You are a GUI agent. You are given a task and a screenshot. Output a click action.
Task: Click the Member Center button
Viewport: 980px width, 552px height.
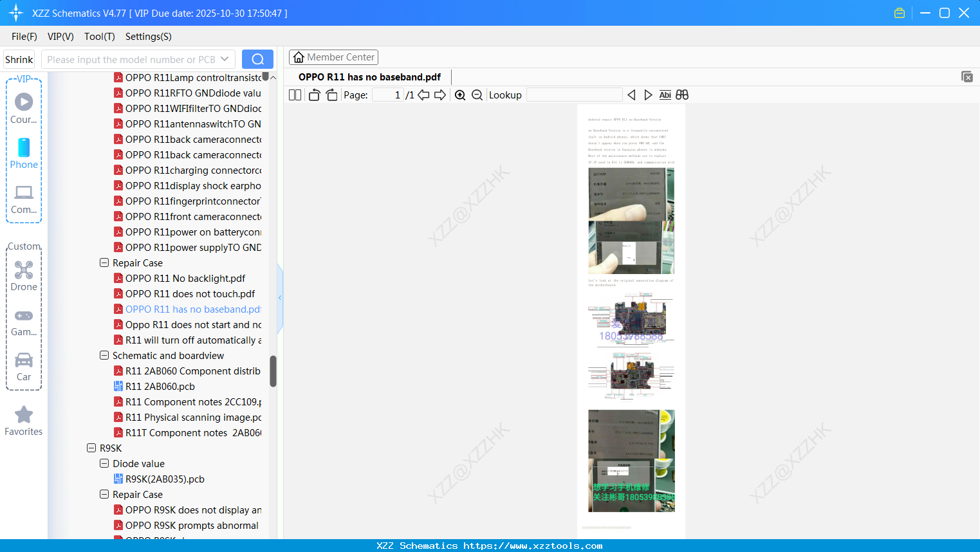click(333, 57)
